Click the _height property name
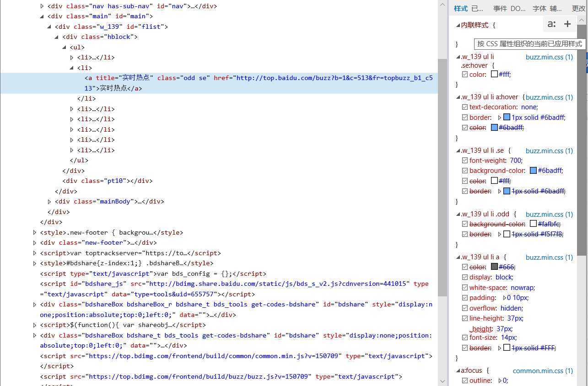588x386 pixels. coord(481,329)
